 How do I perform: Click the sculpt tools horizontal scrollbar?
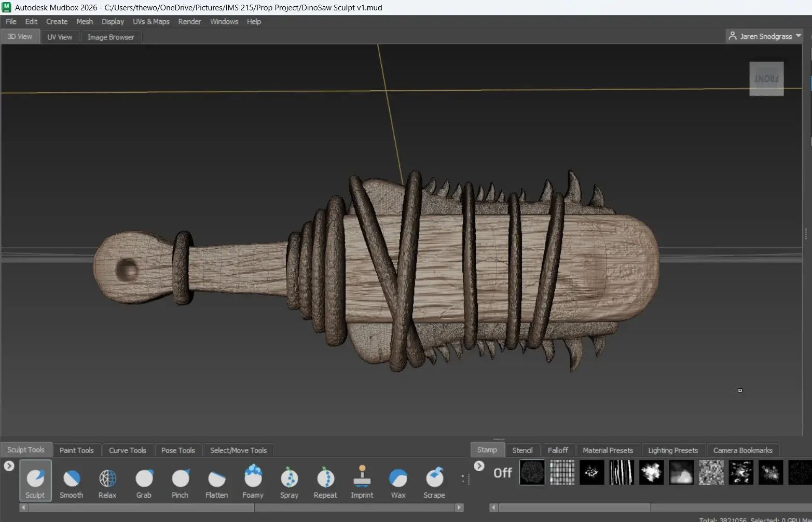141,507
